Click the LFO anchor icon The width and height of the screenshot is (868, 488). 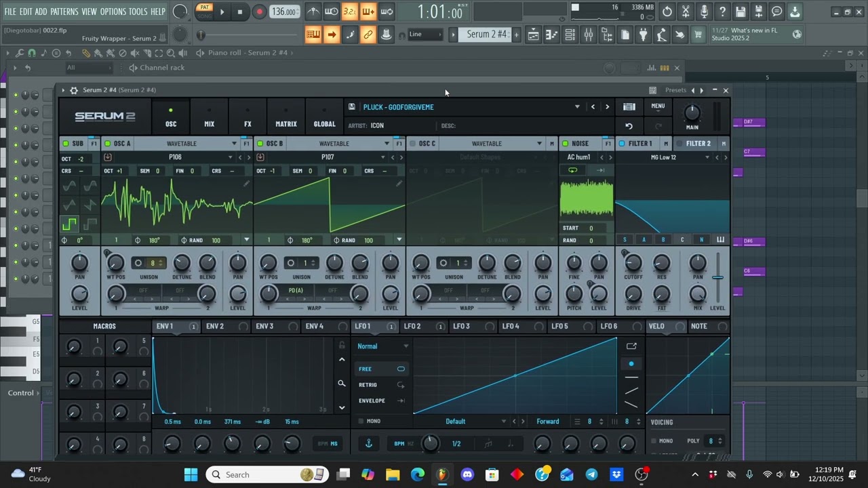pos(369,443)
